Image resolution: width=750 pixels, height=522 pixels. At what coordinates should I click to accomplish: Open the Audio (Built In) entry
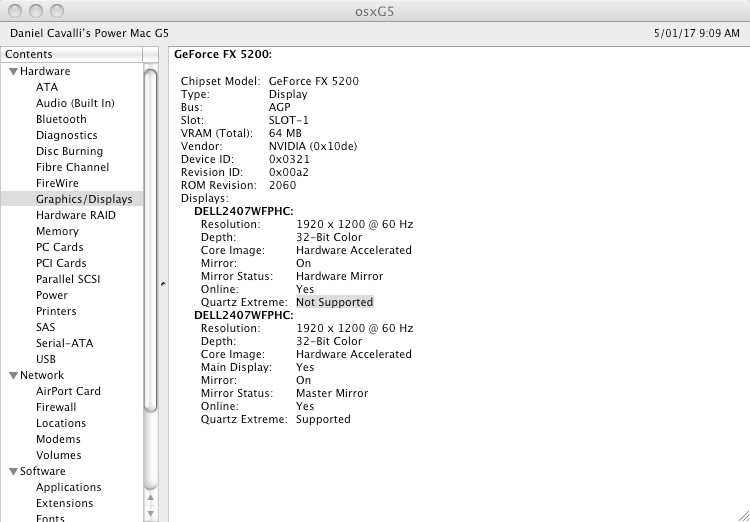tap(75, 103)
